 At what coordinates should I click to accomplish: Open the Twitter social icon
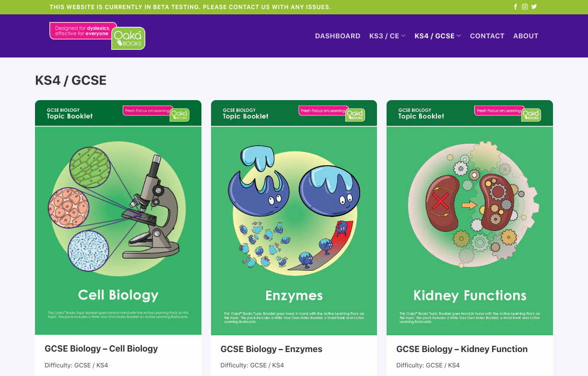coord(534,7)
